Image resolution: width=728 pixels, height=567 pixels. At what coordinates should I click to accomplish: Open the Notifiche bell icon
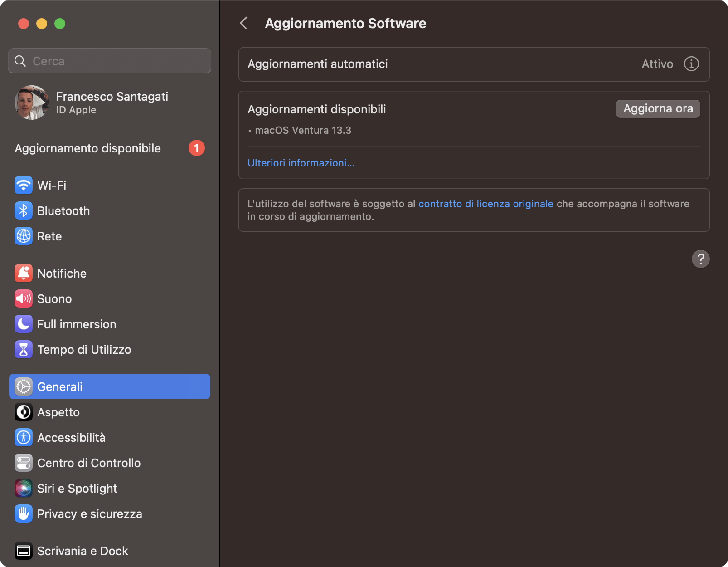[x=24, y=273]
